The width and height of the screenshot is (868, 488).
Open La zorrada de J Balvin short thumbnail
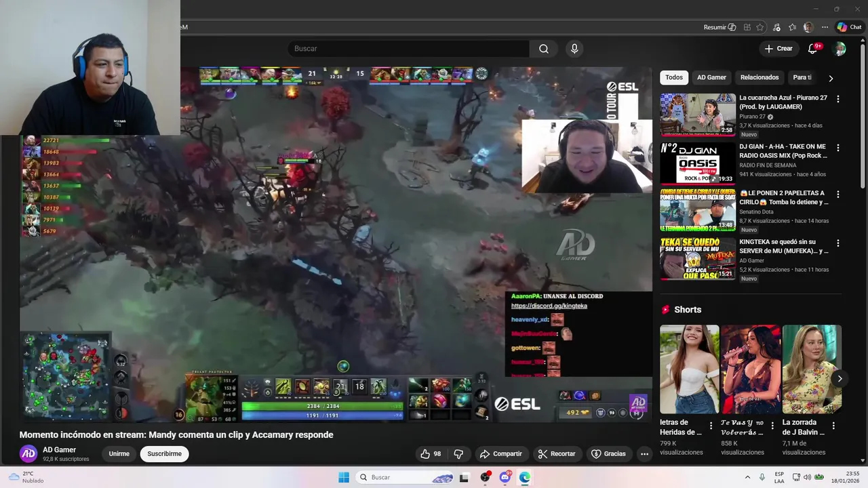[812, 369]
